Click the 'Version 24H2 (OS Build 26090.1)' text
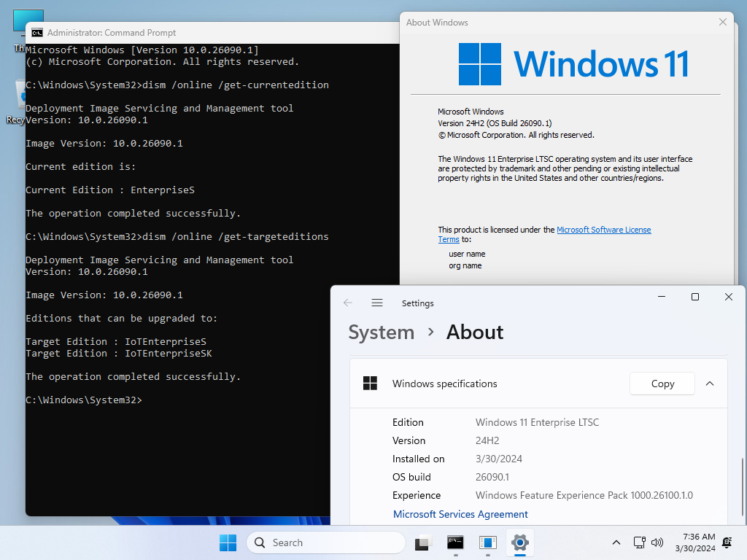This screenshot has height=560, width=747. point(495,123)
